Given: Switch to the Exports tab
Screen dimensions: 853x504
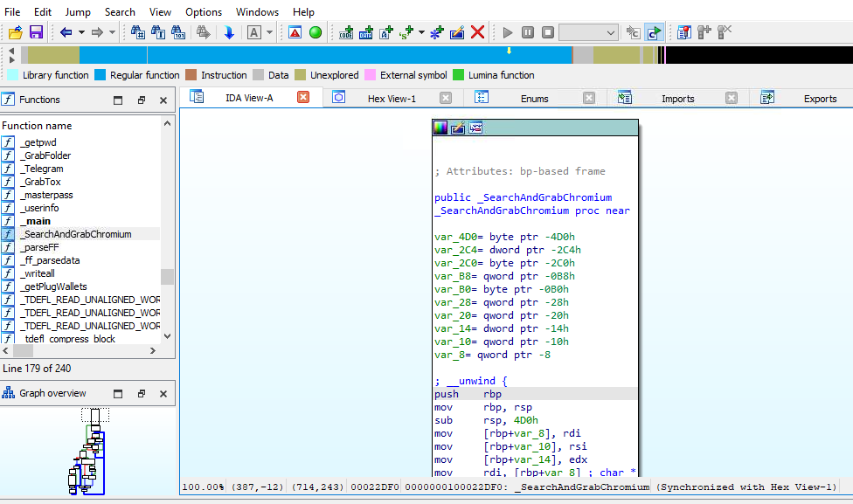Looking at the screenshot, I should pyautogui.click(x=820, y=99).
